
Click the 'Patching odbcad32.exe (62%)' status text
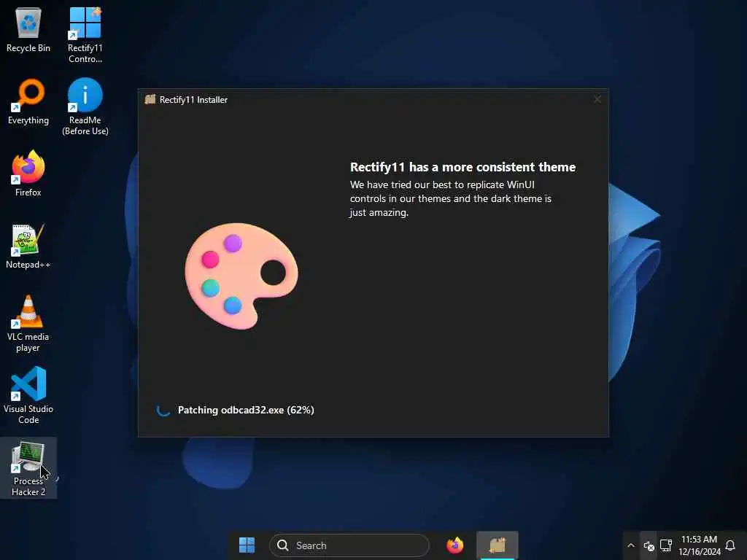pos(246,410)
